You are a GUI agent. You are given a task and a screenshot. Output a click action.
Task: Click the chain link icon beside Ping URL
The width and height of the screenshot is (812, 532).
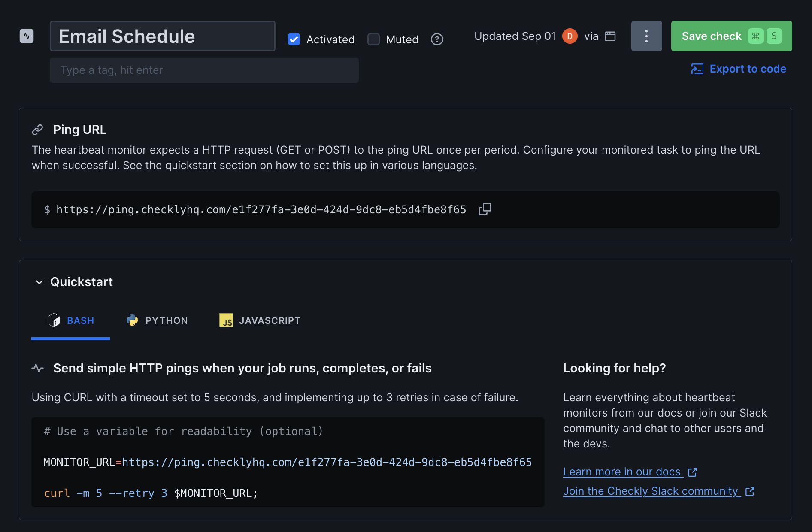(38, 129)
